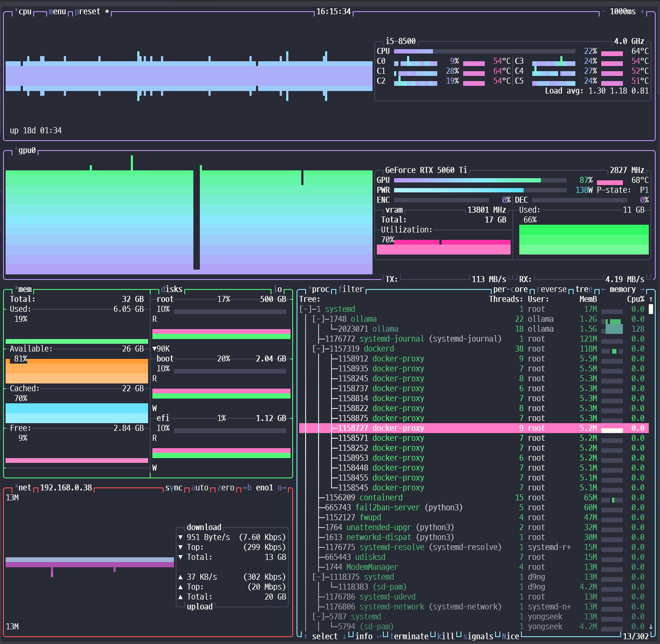The width and height of the screenshot is (660, 644).
Task: Open the btop menu
Action: [x=57, y=12]
